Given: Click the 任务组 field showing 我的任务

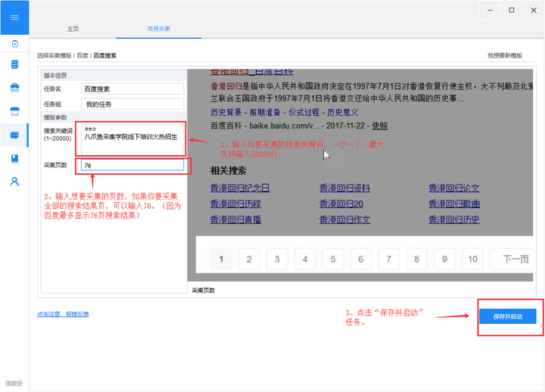Looking at the screenshot, I should 132,104.
